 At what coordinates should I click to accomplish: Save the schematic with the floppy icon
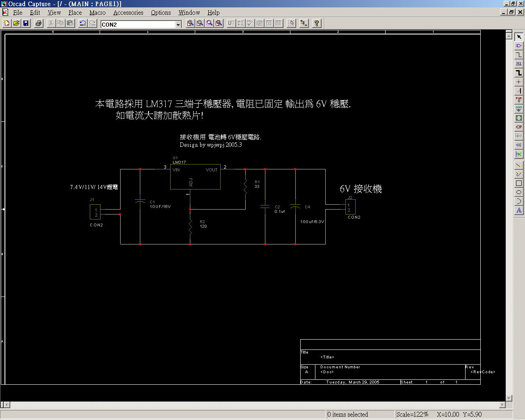(x=26, y=23)
